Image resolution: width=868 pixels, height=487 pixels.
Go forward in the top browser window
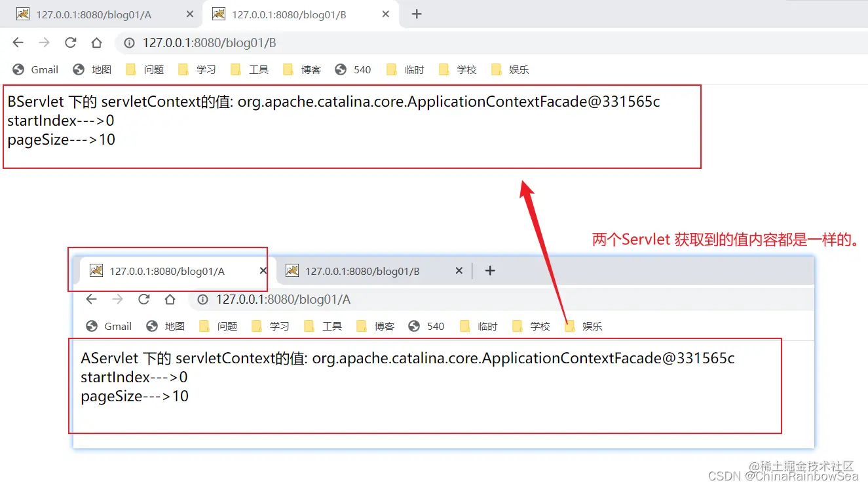point(44,43)
